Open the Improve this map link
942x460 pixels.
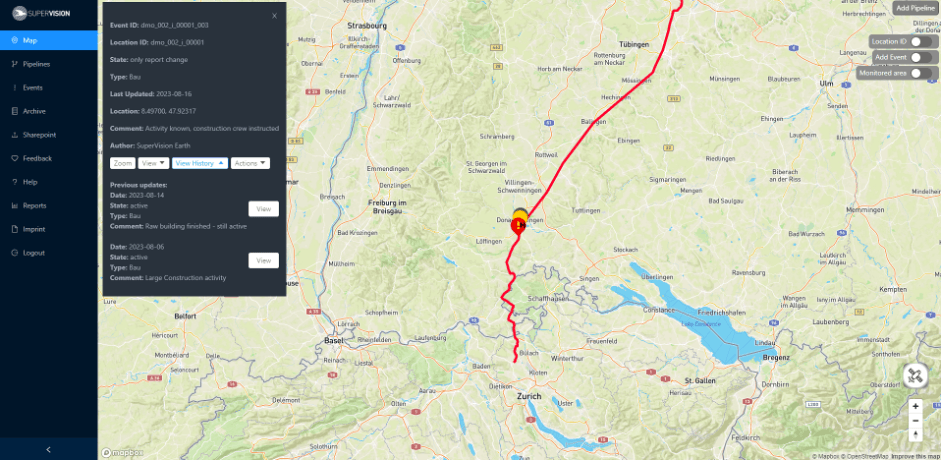[916, 456]
